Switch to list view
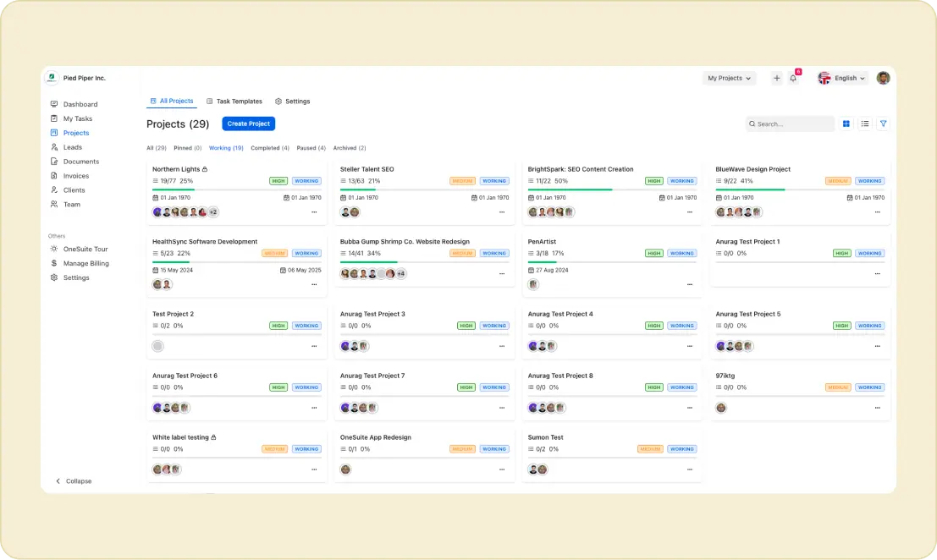 tap(864, 124)
